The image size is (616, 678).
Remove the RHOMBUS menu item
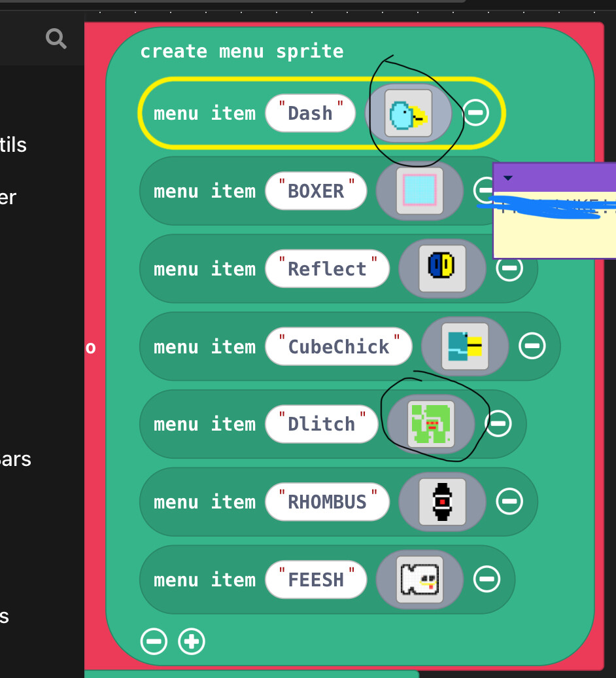coord(509,501)
